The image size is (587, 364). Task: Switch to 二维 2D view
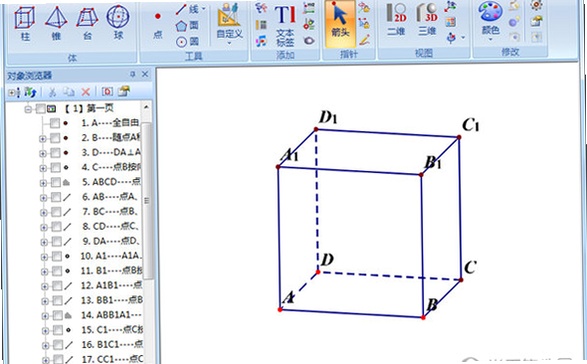(x=396, y=19)
